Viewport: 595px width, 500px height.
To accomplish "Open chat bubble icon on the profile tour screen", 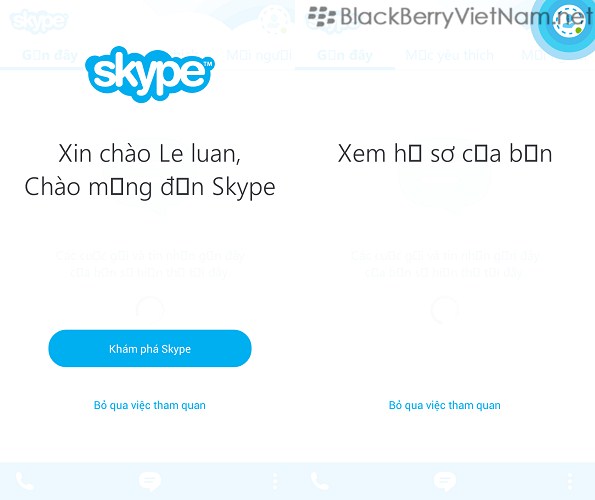I will [444, 482].
